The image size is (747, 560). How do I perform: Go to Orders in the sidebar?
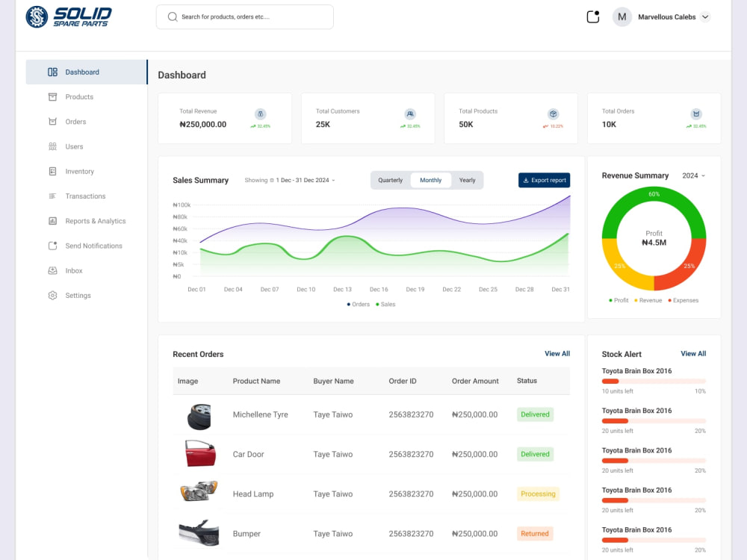pos(87,122)
